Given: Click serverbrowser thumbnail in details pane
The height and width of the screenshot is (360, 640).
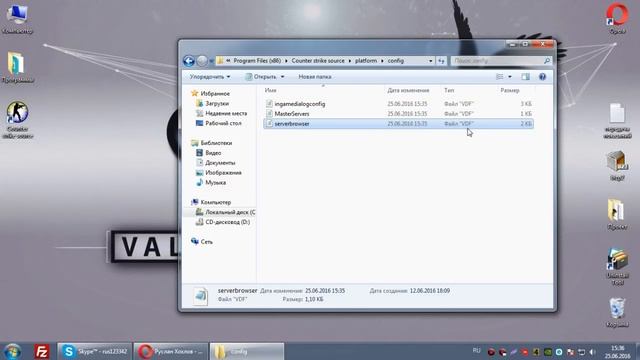Looking at the screenshot, I should click(x=200, y=296).
